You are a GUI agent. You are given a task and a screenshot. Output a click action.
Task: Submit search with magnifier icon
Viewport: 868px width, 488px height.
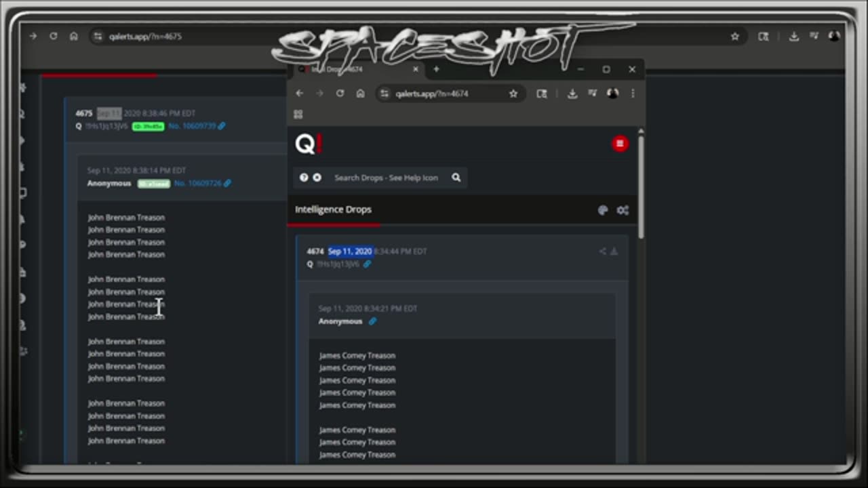(456, 178)
